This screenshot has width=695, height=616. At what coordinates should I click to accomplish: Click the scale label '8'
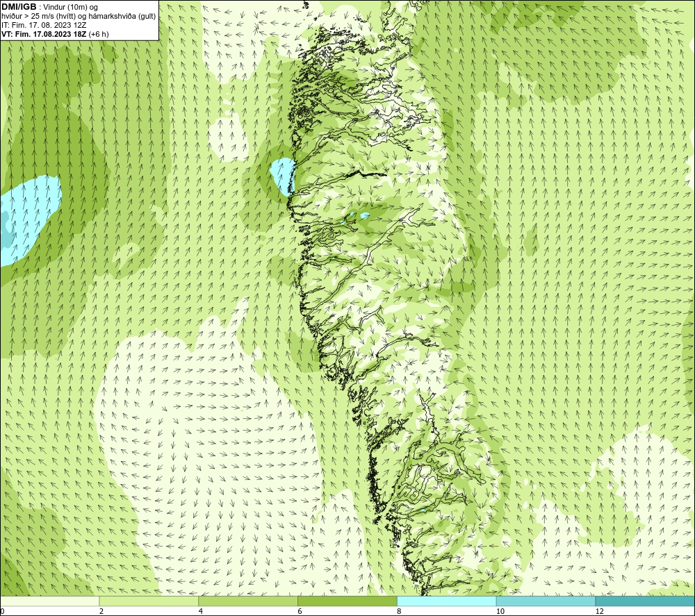tap(400, 612)
